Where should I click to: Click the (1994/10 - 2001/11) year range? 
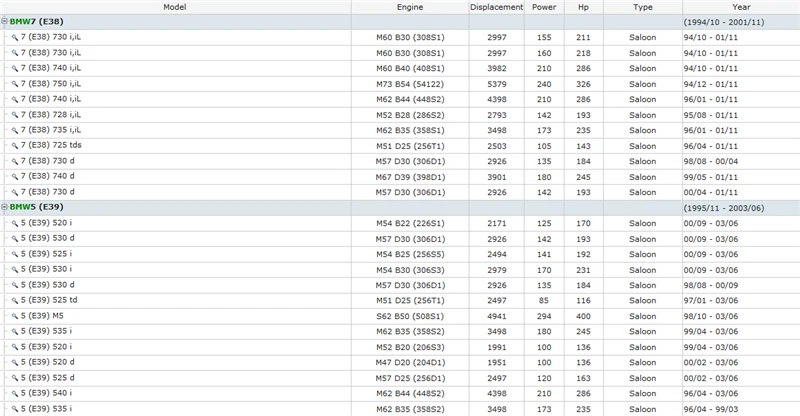click(724, 22)
